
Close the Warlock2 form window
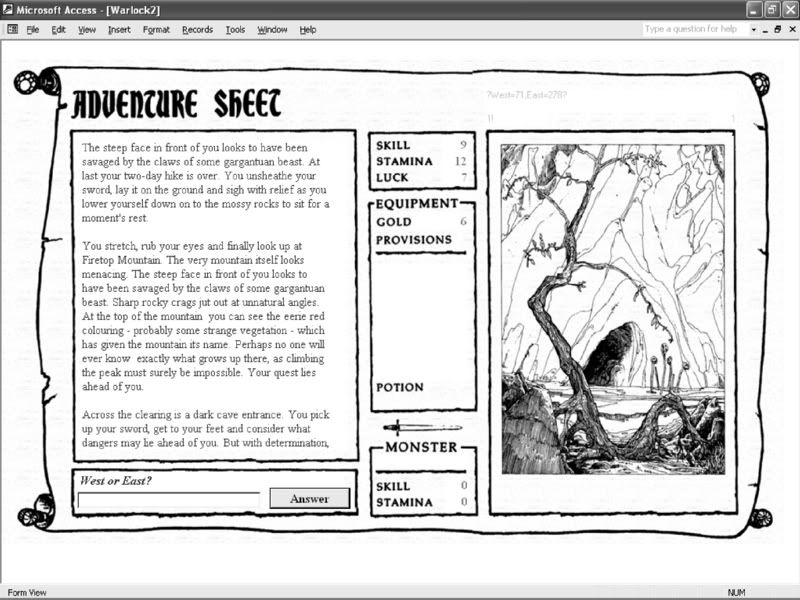790,30
